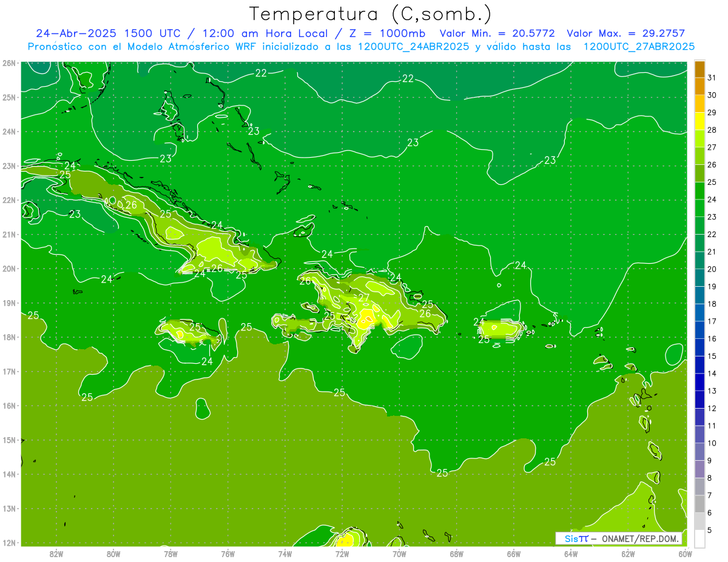The height and width of the screenshot is (562, 728).
Task: Select 'Valor Min. = 20.5772' text
Action: (x=497, y=33)
